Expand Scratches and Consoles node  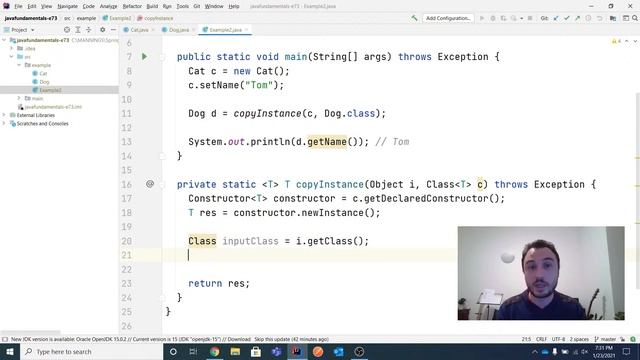click(4, 123)
